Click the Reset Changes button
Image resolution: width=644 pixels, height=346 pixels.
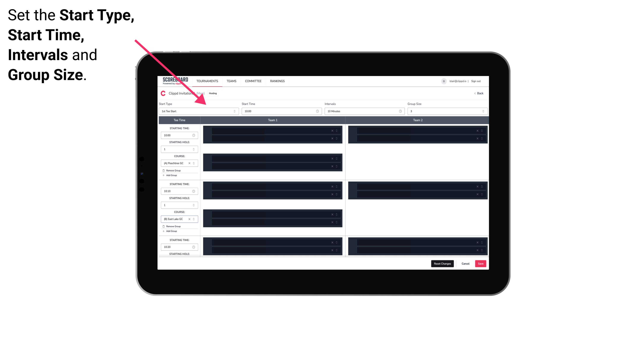pyautogui.click(x=443, y=264)
